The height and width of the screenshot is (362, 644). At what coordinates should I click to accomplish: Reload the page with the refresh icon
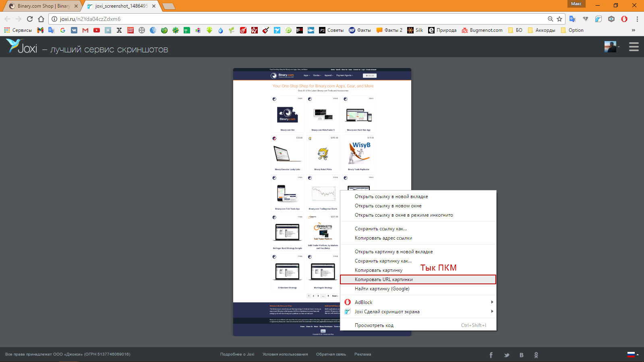point(30,19)
